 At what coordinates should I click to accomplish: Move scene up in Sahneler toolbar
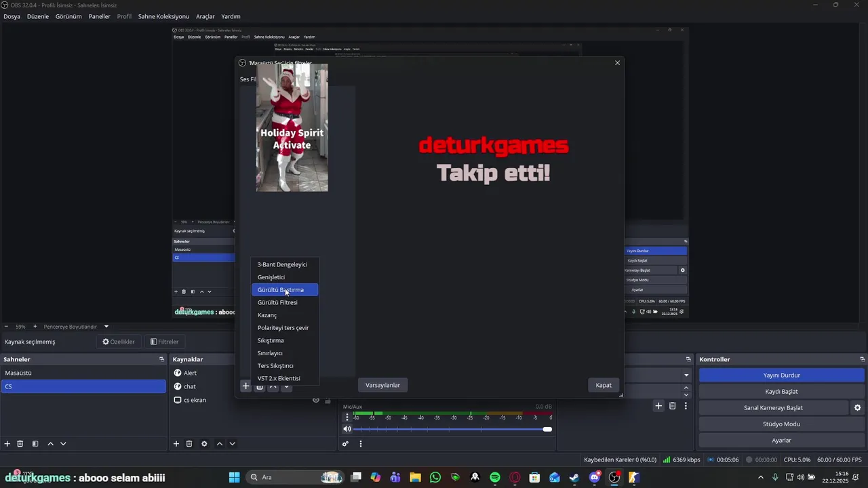pos(50,444)
